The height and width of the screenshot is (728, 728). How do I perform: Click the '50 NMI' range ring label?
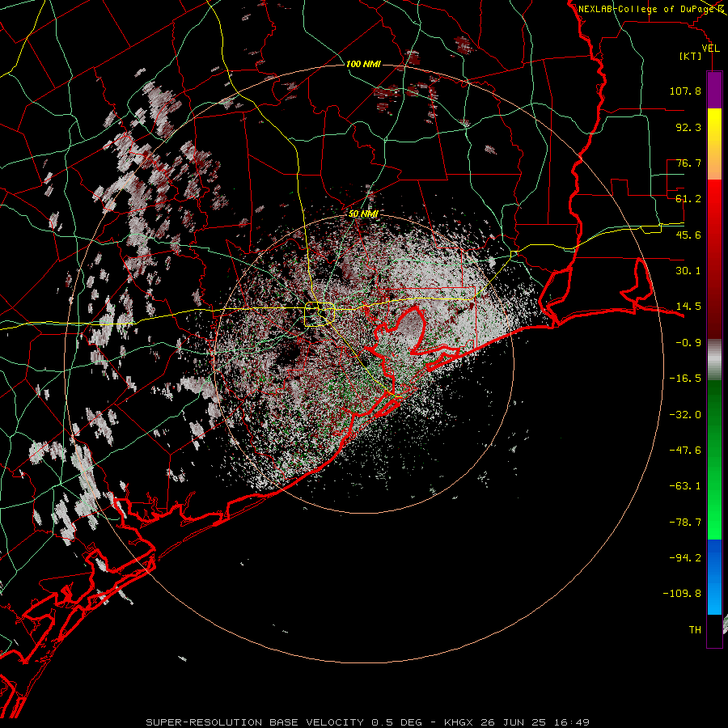(363, 214)
